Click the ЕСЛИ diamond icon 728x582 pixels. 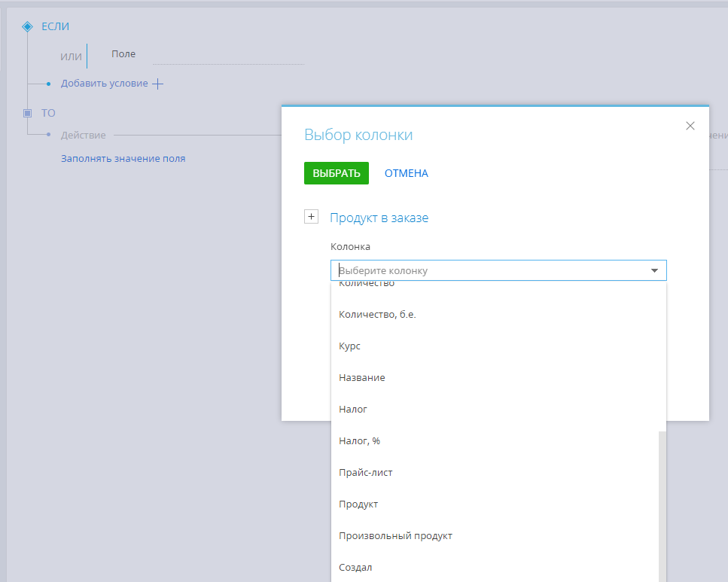point(28,26)
